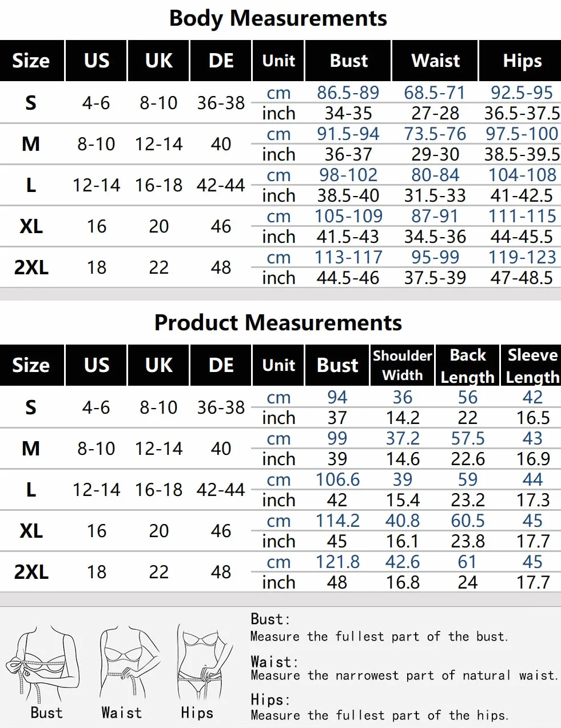Click the text about fullest part of hips
The height and width of the screenshot is (728, 561).
click(x=379, y=715)
